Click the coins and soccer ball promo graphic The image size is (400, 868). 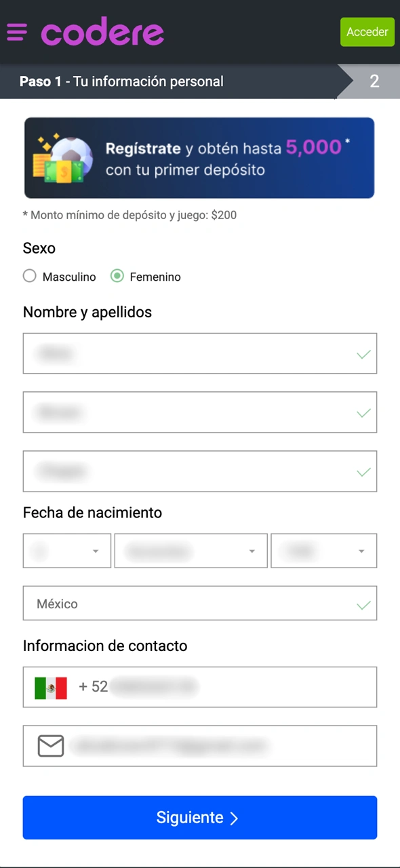tap(62, 157)
